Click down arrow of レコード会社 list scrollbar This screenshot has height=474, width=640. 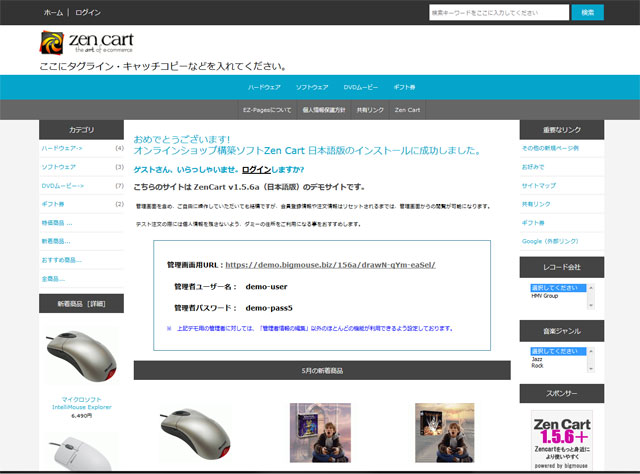tap(591, 305)
